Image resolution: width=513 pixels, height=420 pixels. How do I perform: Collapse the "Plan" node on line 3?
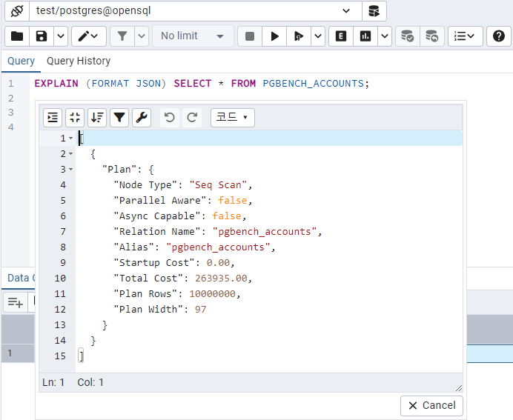pyautogui.click(x=71, y=170)
